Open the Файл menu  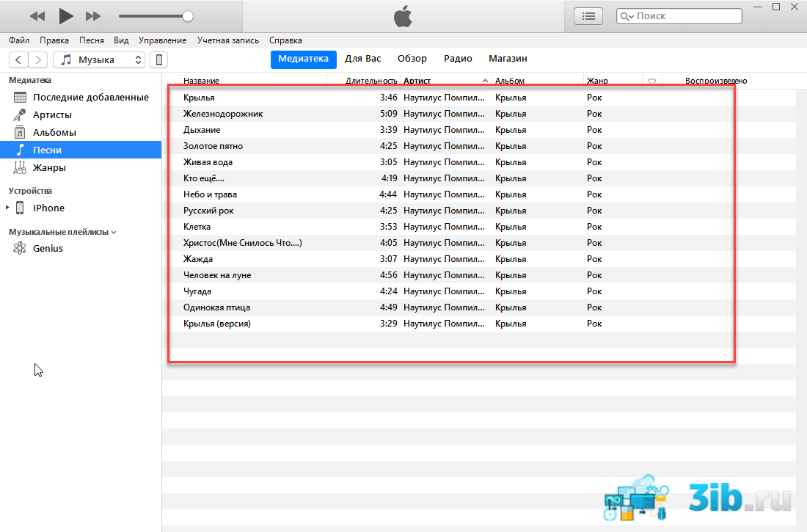tap(19, 40)
